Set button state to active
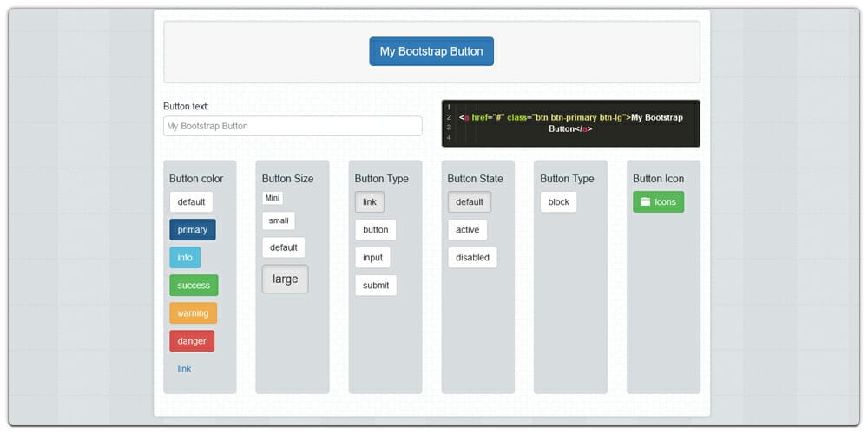The width and height of the screenshot is (868, 434). click(467, 230)
